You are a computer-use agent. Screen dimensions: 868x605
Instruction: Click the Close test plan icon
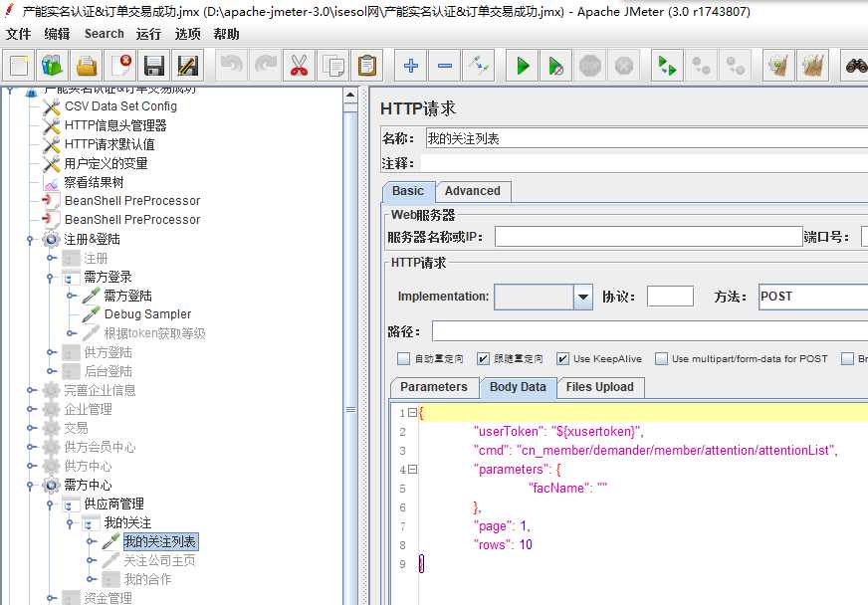[120, 66]
